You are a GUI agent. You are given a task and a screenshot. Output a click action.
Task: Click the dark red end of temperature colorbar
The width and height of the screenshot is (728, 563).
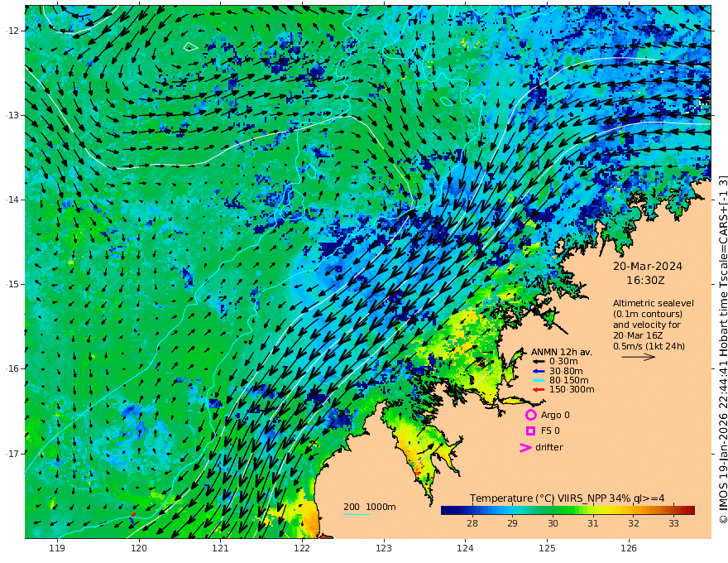690,511
